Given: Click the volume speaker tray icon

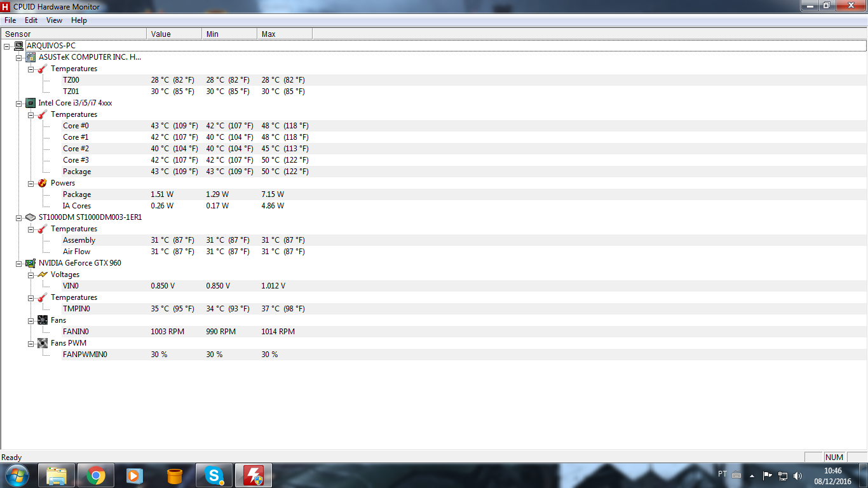Looking at the screenshot, I should click(x=798, y=475).
